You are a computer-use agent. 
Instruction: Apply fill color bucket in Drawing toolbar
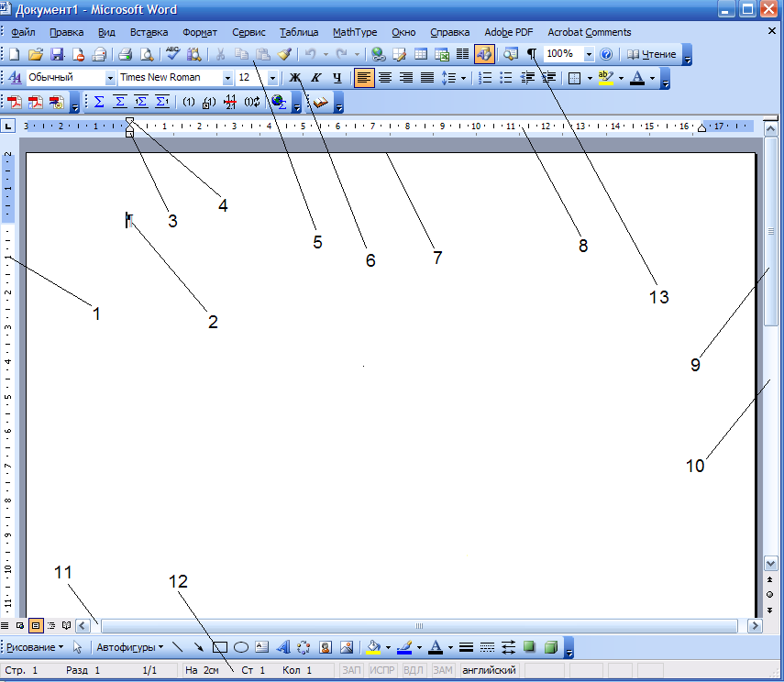[x=373, y=647]
